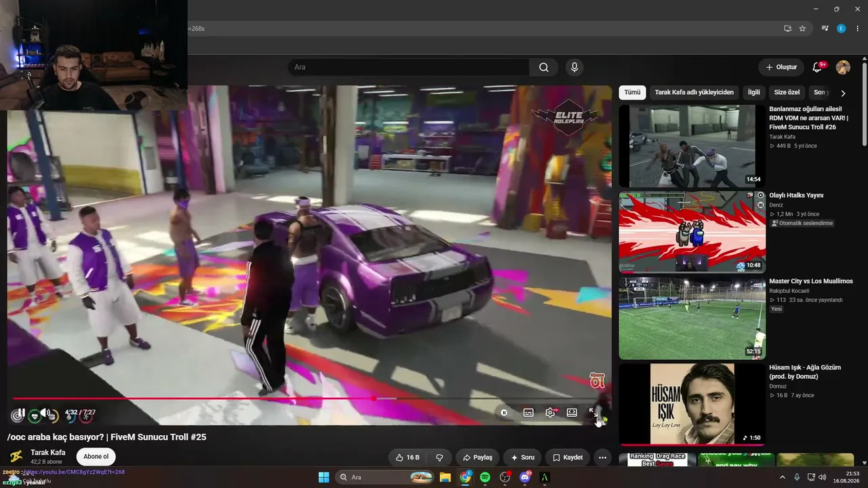Image resolution: width=868 pixels, height=488 pixels.
Task: Enter fullscreen on the video player
Action: 593,412
